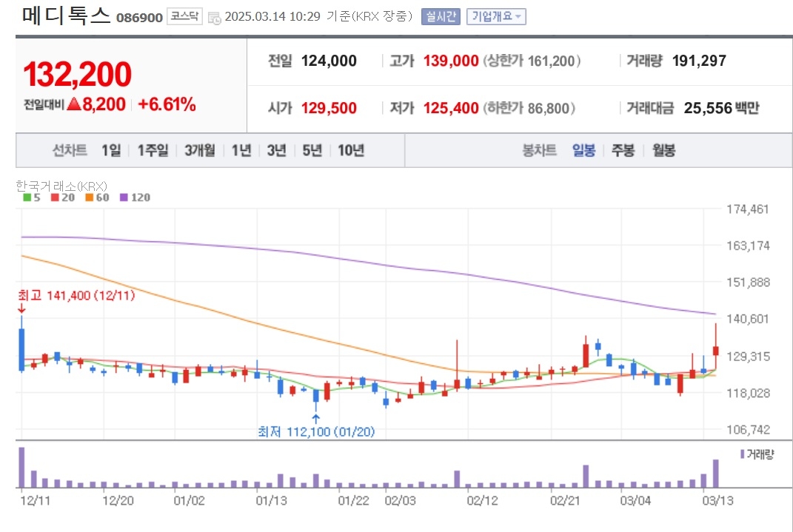This screenshot has height=532, width=793.
Task: Select the 1년 line chart tab
Action: point(241,150)
